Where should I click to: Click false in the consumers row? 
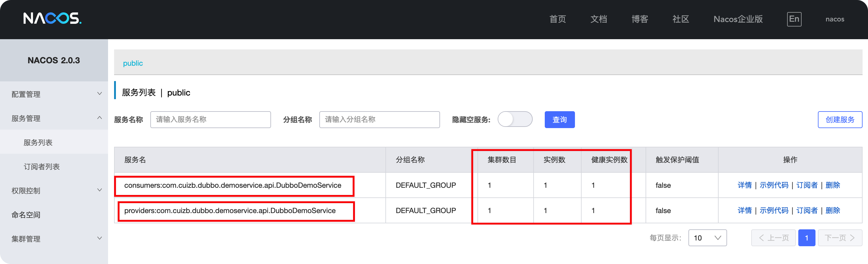coord(663,185)
